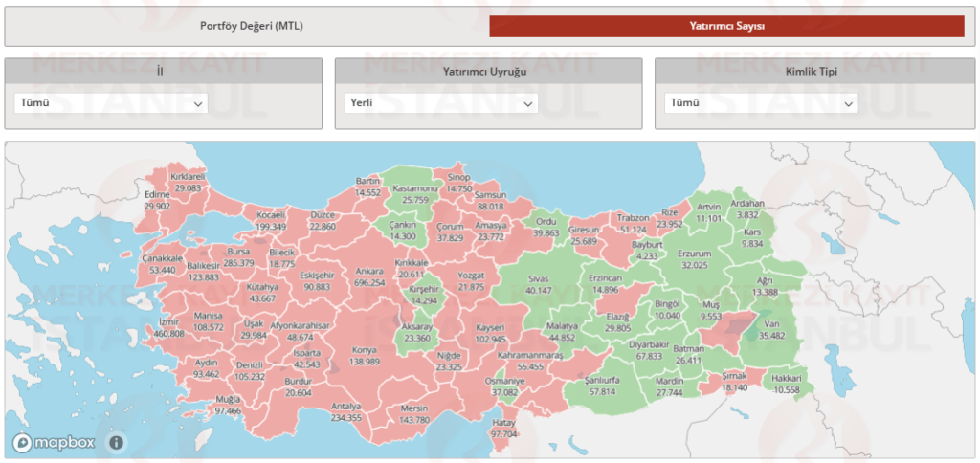
Task: Select Muğla province 97.466
Action: [x=228, y=405]
